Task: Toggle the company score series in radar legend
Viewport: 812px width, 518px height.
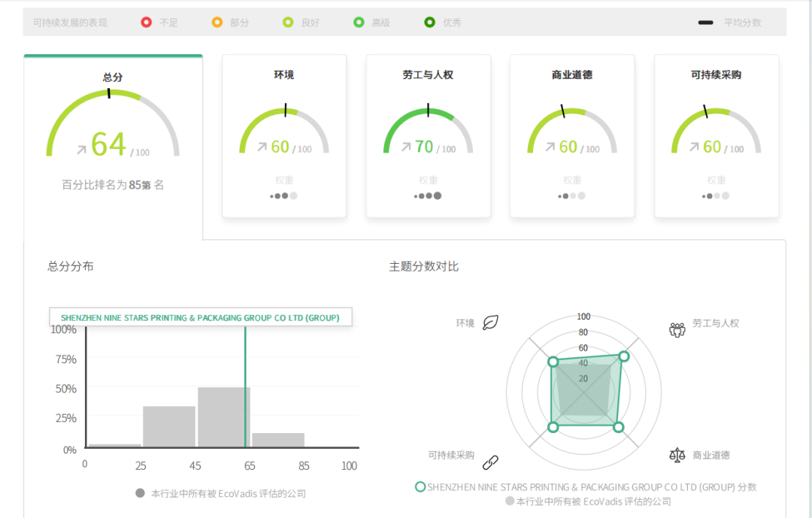Action: (420, 487)
